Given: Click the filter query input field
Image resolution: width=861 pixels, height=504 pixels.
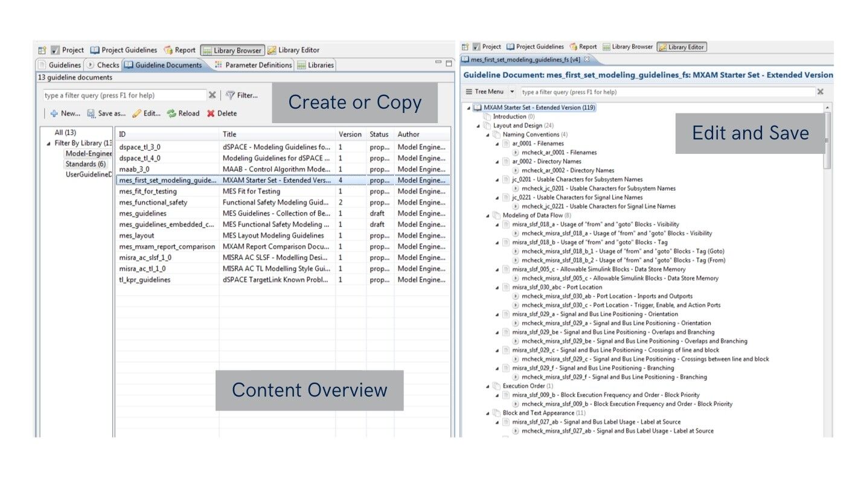Looking at the screenshot, I should pos(121,95).
